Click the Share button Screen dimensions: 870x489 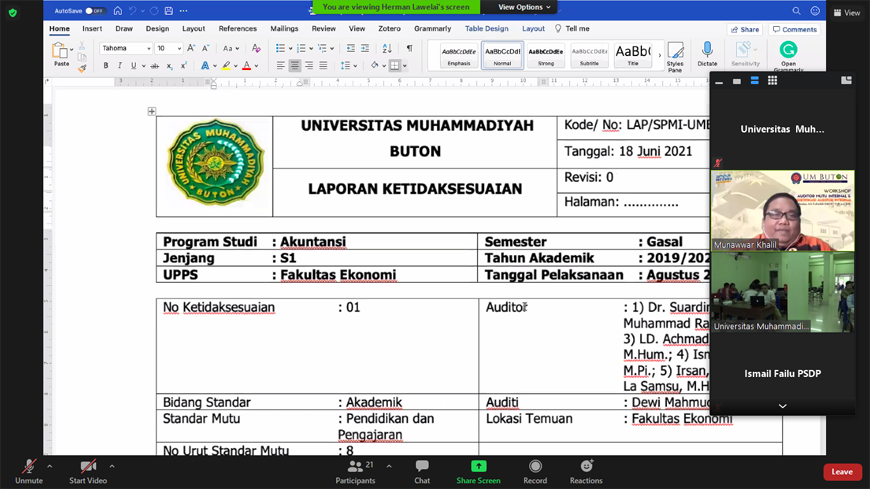745,29
